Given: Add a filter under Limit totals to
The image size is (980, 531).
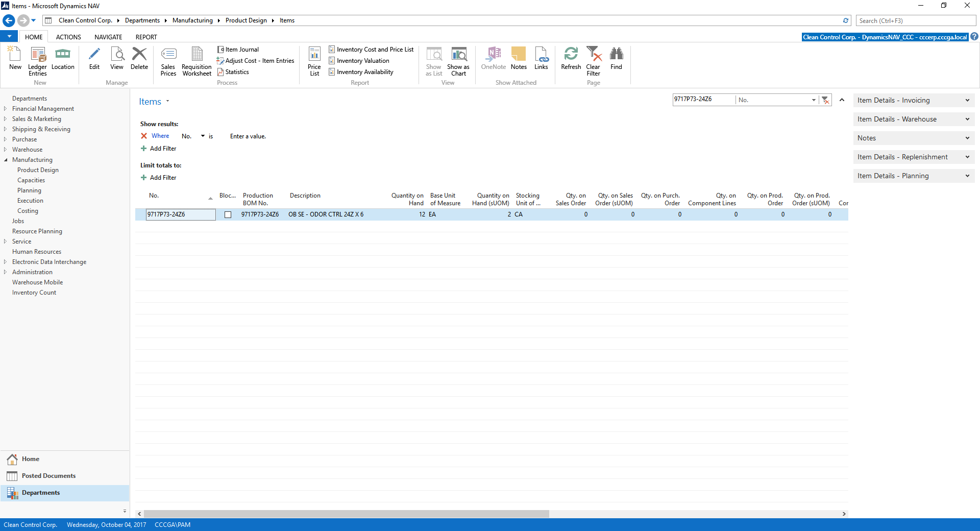Looking at the screenshot, I should (159, 178).
